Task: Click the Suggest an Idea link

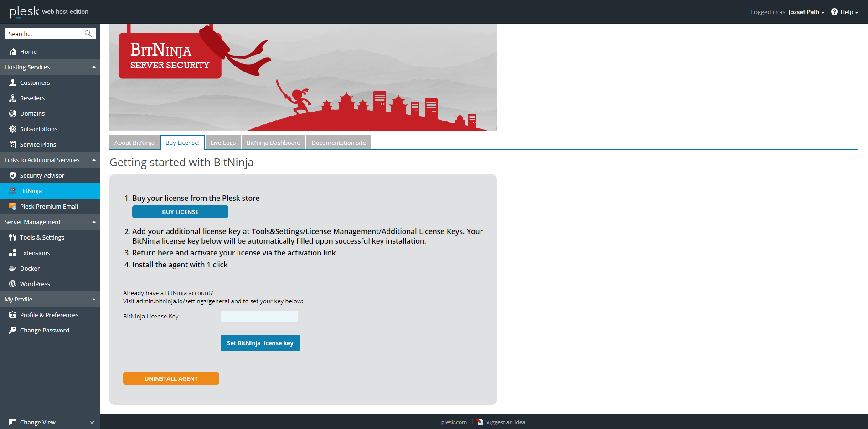Action: coord(505,422)
